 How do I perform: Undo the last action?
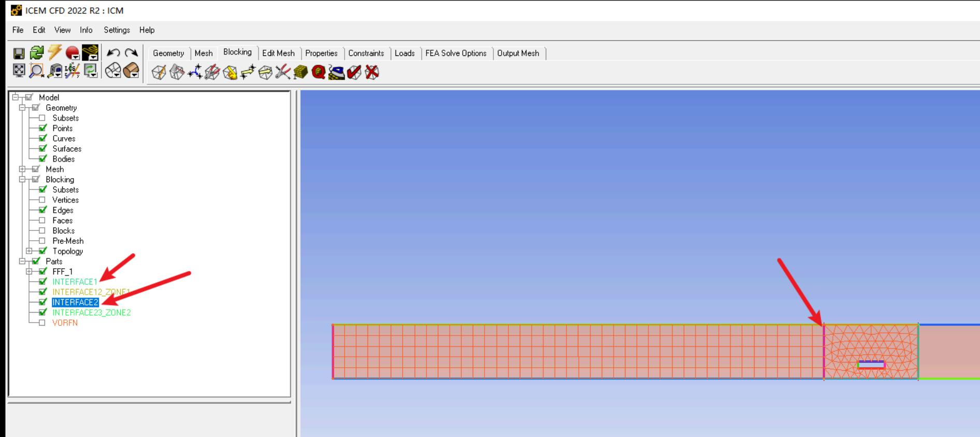click(x=113, y=53)
